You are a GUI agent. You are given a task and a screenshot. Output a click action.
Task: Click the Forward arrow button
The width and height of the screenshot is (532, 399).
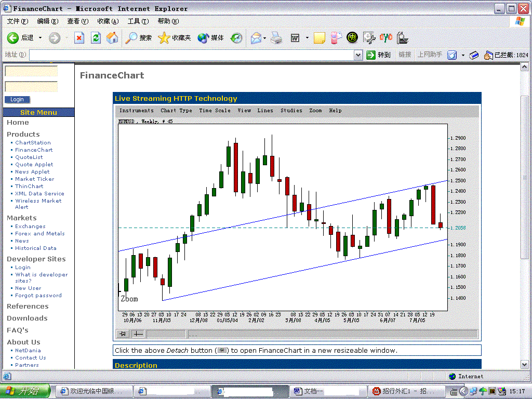54,37
